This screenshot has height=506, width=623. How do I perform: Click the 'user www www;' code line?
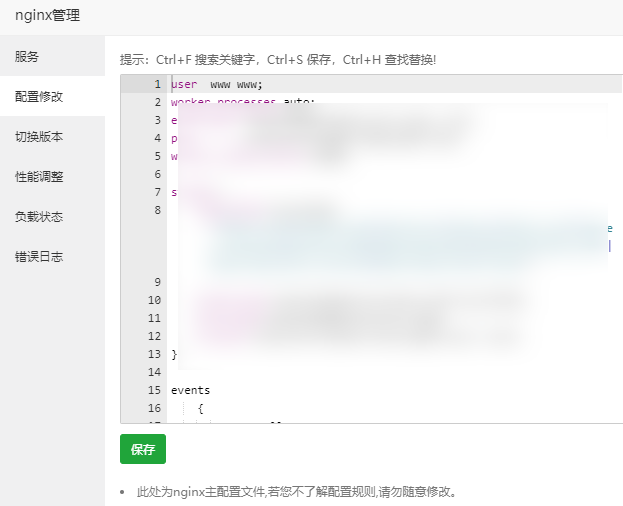(217, 84)
